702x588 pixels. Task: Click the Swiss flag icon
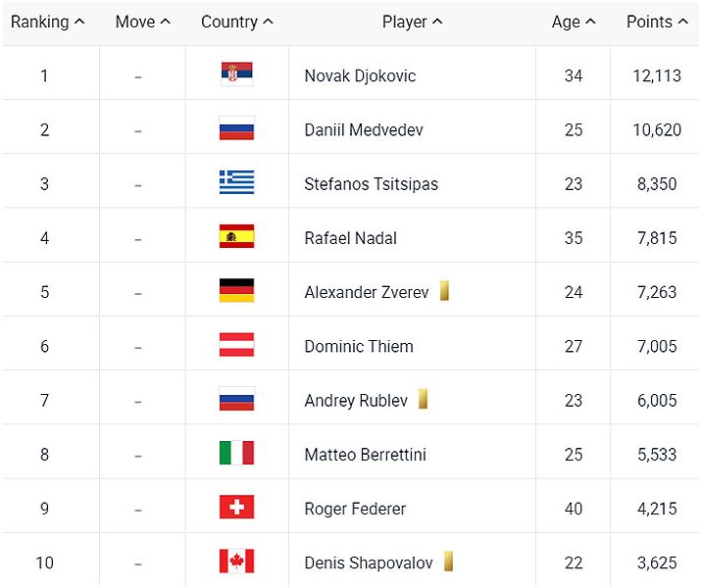click(x=237, y=507)
